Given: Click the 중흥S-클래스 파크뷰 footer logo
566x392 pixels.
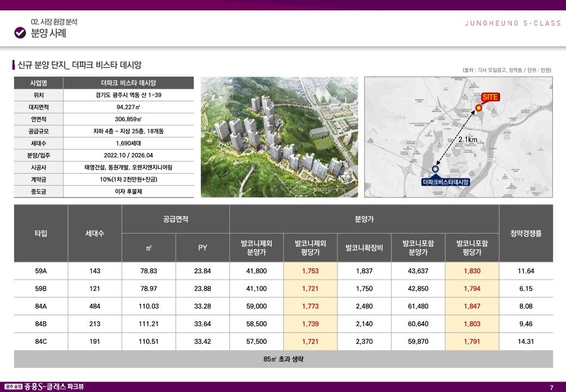Looking at the screenshot, I should pyautogui.click(x=44, y=387).
